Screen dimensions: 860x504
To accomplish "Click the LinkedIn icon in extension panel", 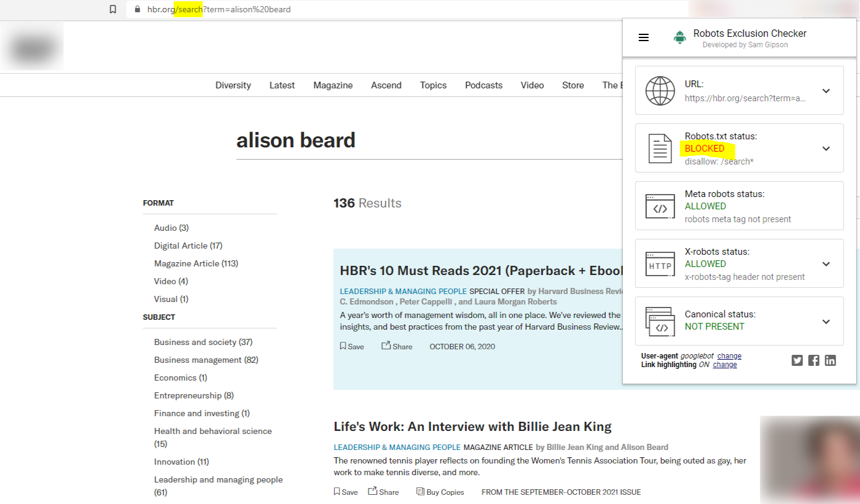I will tap(830, 360).
